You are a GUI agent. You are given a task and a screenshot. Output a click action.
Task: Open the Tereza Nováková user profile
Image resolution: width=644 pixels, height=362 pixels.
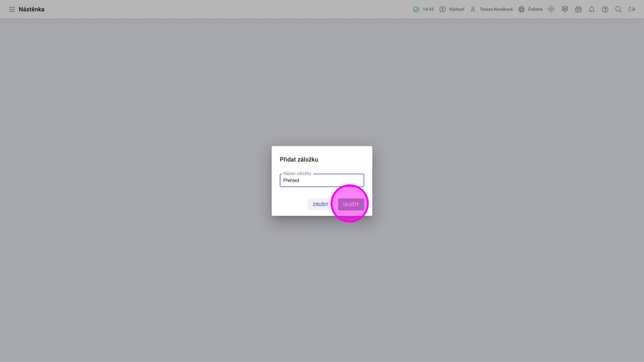pyautogui.click(x=491, y=9)
